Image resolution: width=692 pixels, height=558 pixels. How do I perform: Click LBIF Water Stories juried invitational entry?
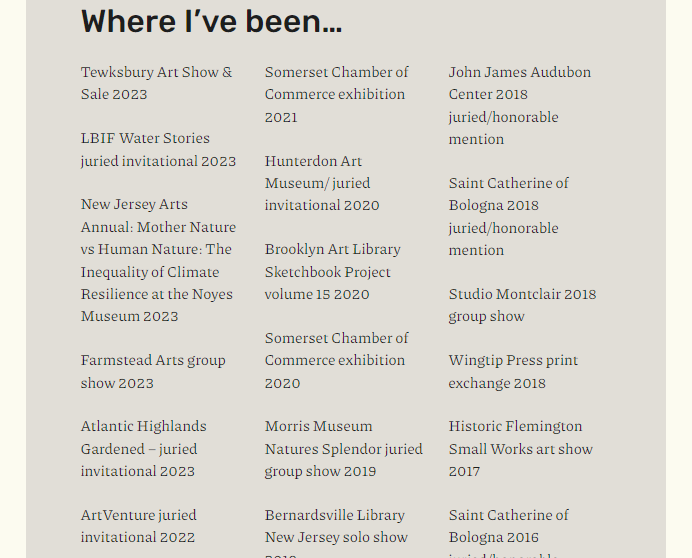point(158,149)
